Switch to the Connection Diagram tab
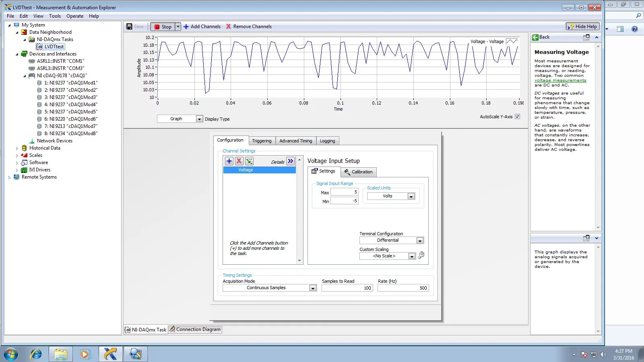Screen dimensions: 644x362 [195, 329]
